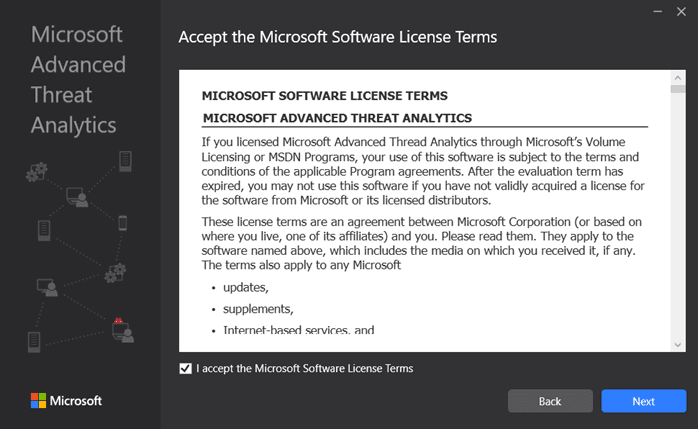The height and width of the screenshot is (429, 698).
Task: Click the computer user icon near the top gears
Action: coord(77,197)
